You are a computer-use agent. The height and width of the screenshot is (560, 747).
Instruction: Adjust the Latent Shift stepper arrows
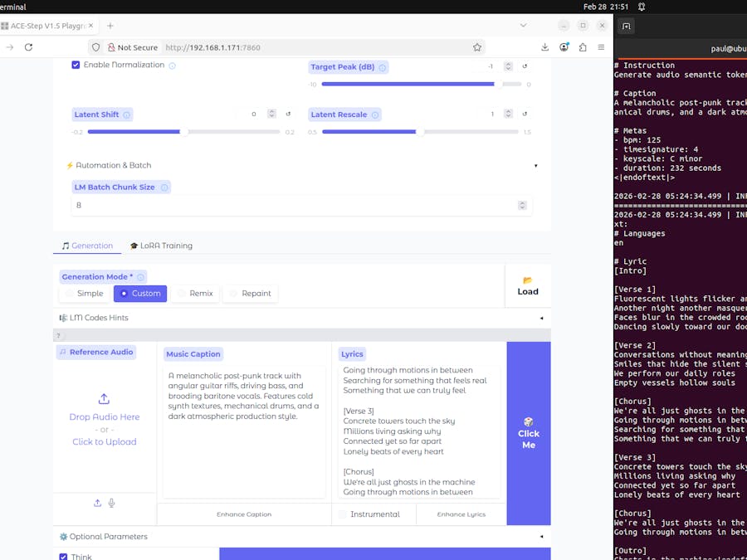pyautogui.click(x=271, y=114)
